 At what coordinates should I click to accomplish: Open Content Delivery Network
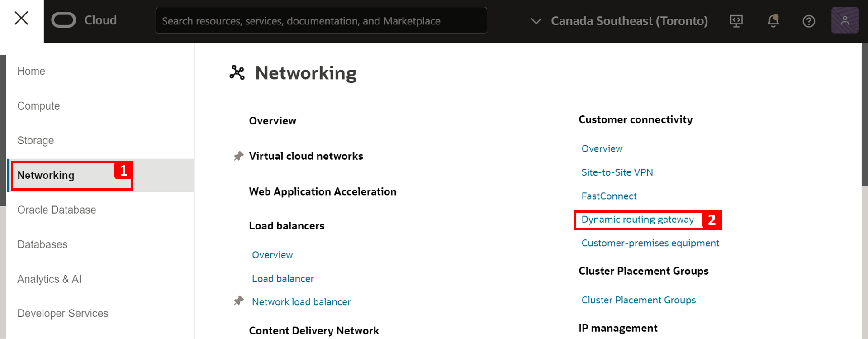point(314,331)
